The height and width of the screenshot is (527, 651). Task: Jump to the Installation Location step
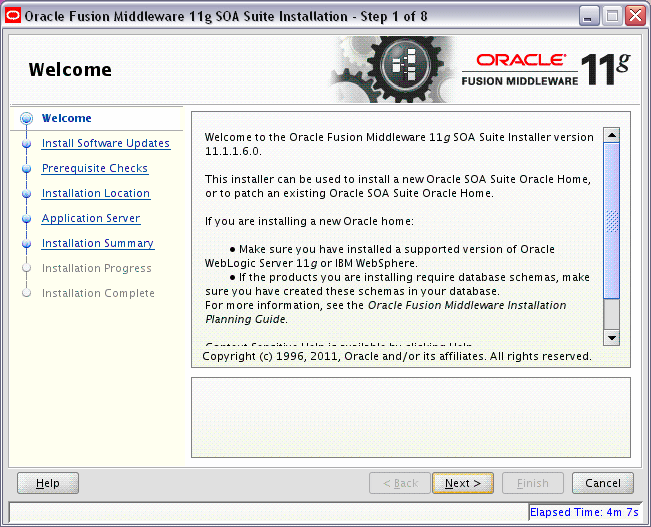[96, 193]
